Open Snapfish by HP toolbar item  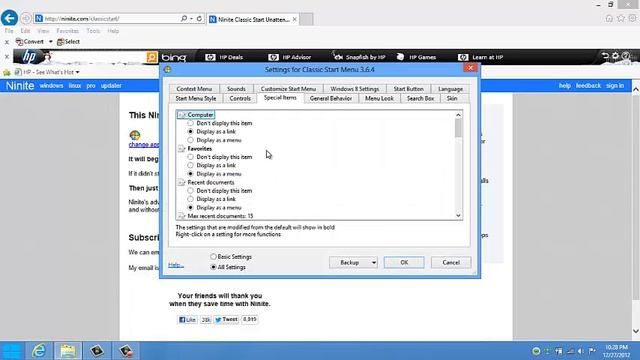coord(359,57)
